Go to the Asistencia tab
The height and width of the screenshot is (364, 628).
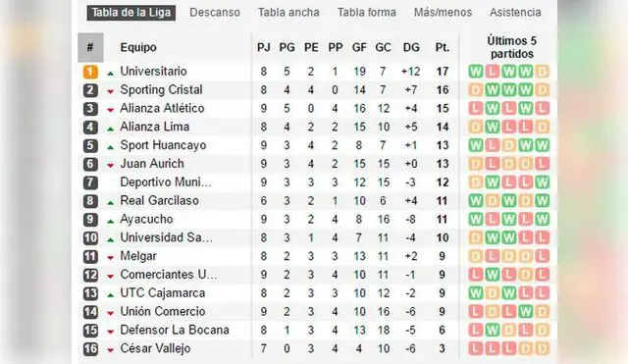coord(515,13)
